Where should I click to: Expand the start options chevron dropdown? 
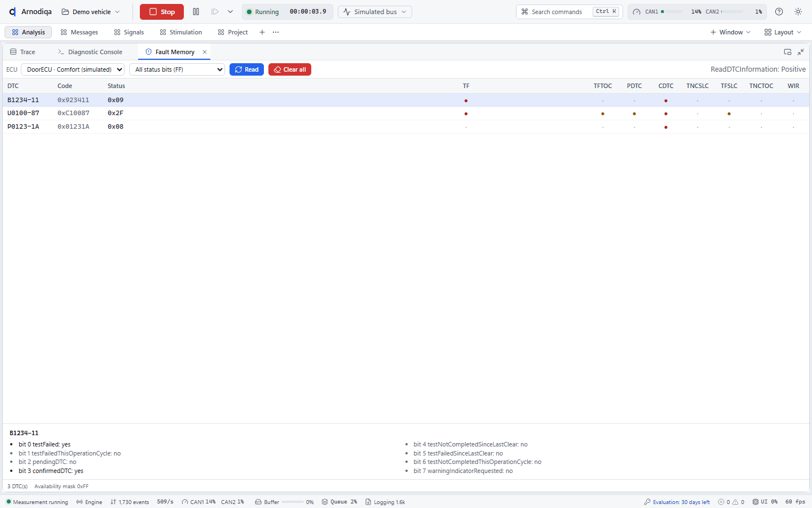230,12
